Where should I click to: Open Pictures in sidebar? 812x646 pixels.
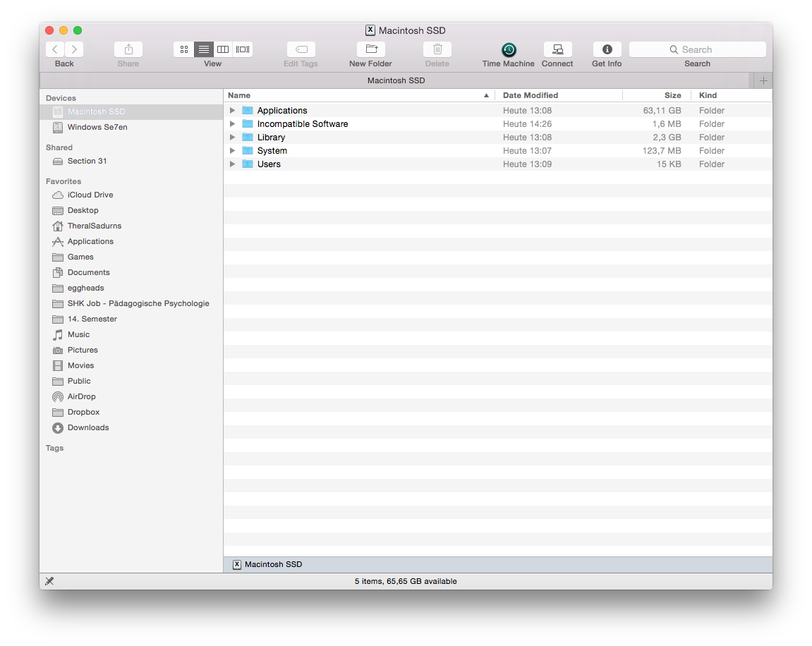131,351
